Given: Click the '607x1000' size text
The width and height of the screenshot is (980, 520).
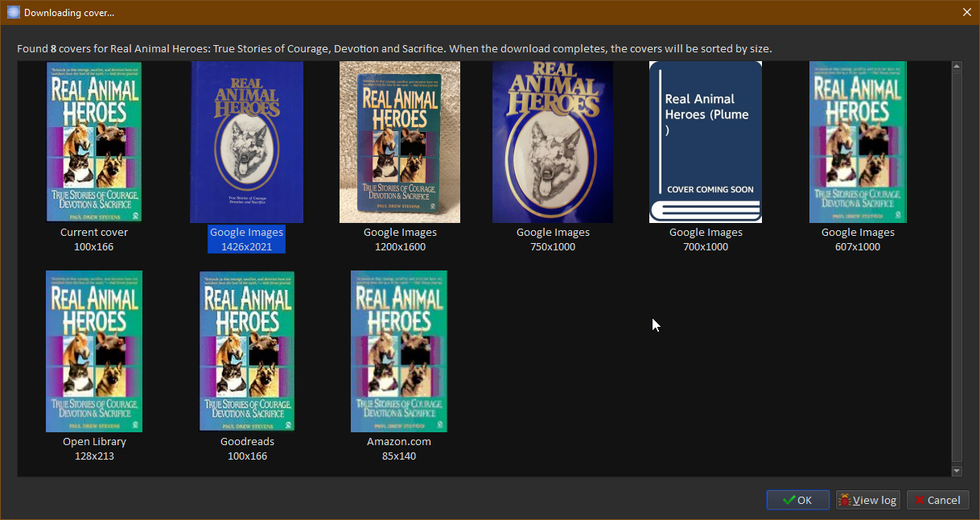Looking at the screenshot, I should point(858,246).
